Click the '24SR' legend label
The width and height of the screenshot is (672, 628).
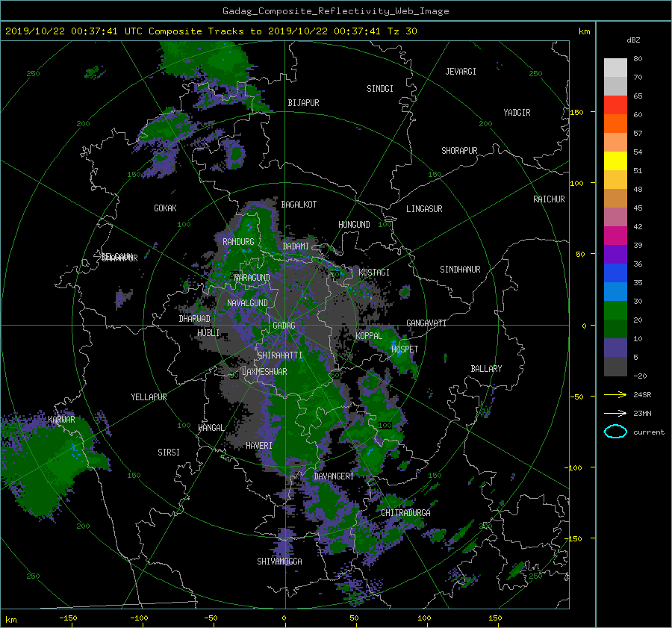(x=642, y=394)
